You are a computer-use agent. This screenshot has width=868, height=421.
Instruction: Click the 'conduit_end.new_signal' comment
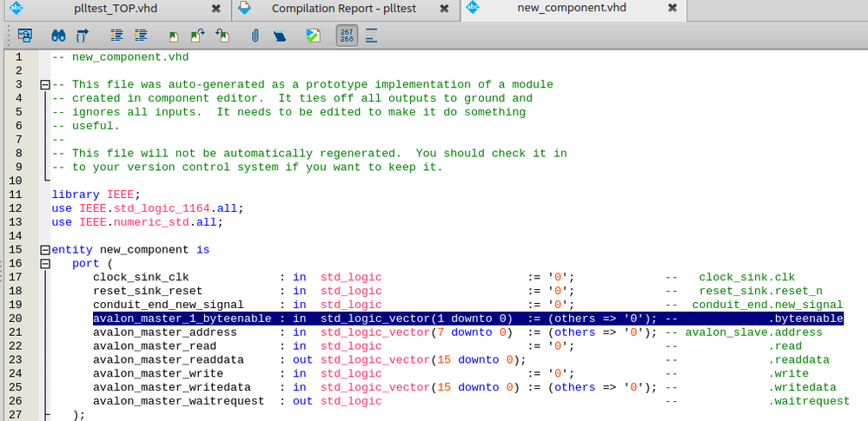[767, 305]
